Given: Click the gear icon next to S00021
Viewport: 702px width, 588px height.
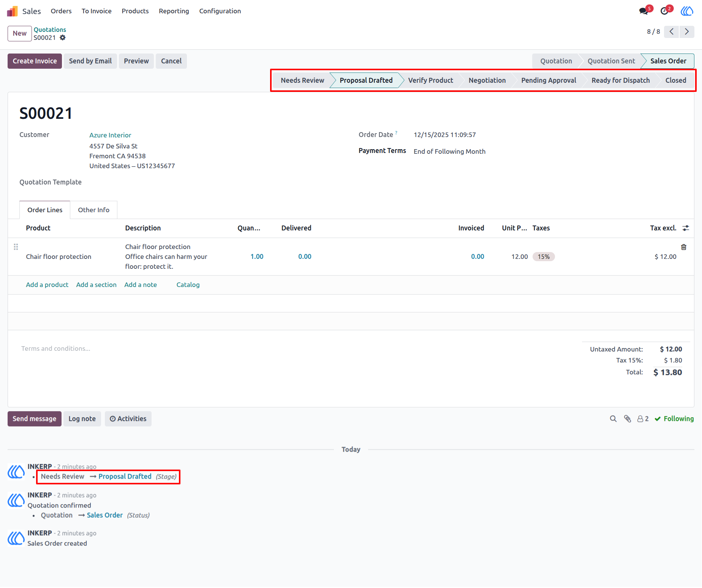Looking at the screenshot, I should [x=63, y=38].
